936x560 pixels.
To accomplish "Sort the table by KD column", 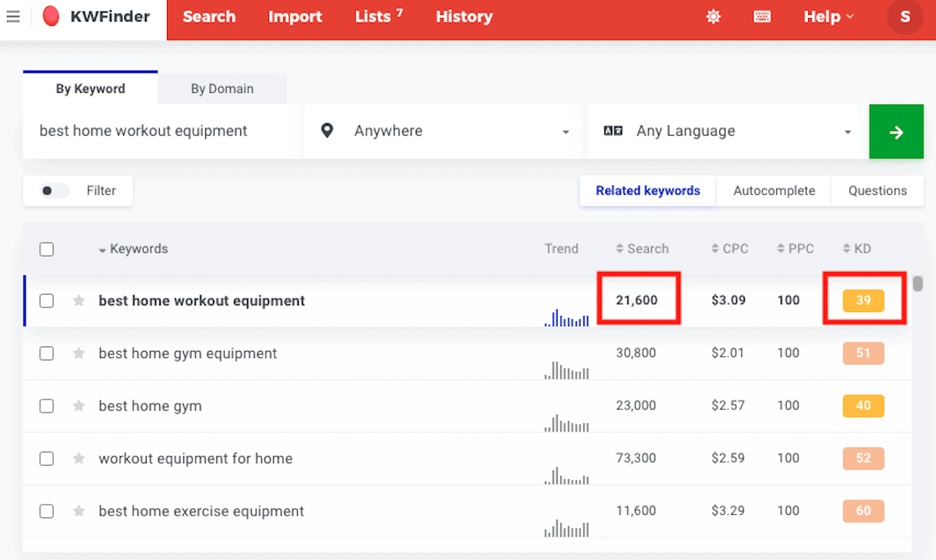I will pos(857,250).
